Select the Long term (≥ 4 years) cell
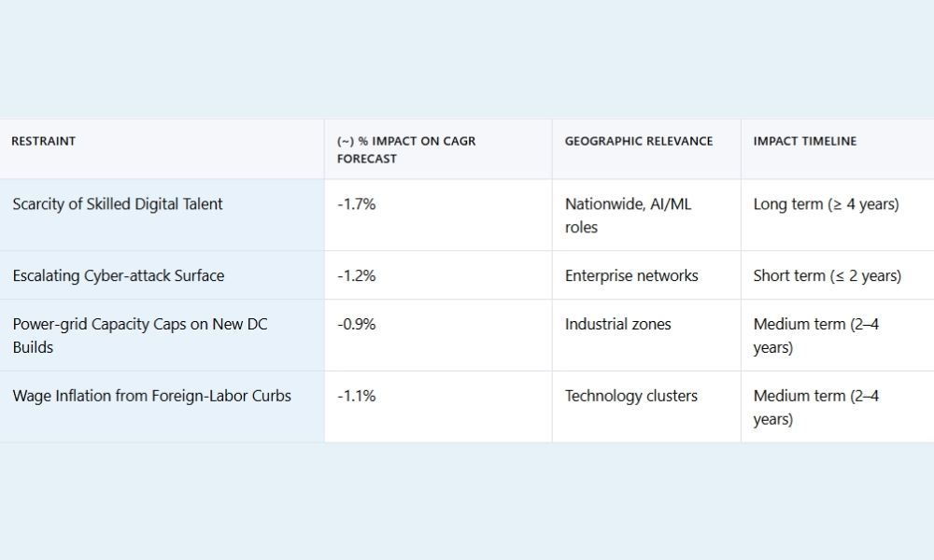Image resolution: width=934 pixels, height=560 pixels. (826, 204)
